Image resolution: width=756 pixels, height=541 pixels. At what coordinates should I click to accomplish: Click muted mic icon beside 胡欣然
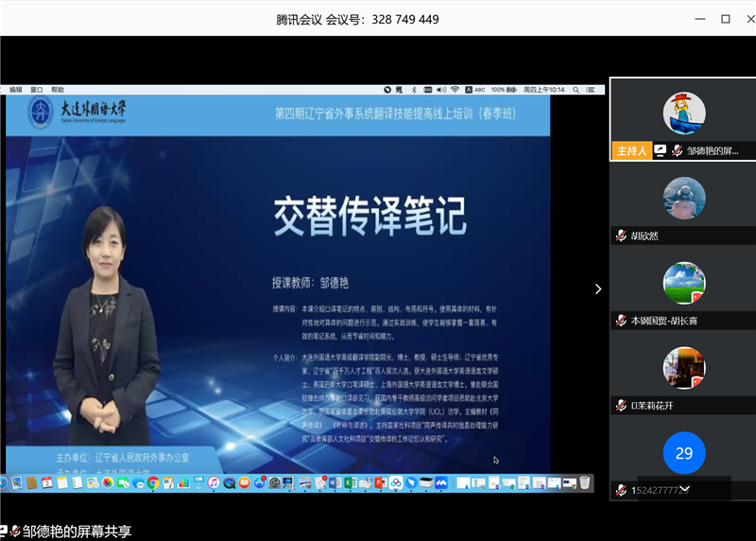[x=620, y=236]
